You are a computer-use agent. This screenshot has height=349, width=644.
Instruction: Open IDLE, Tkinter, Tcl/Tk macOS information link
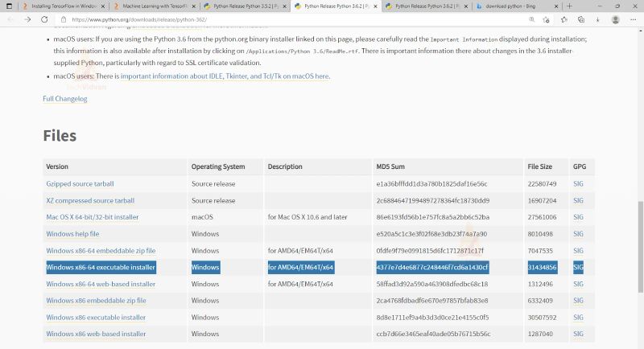pos(225,76)
